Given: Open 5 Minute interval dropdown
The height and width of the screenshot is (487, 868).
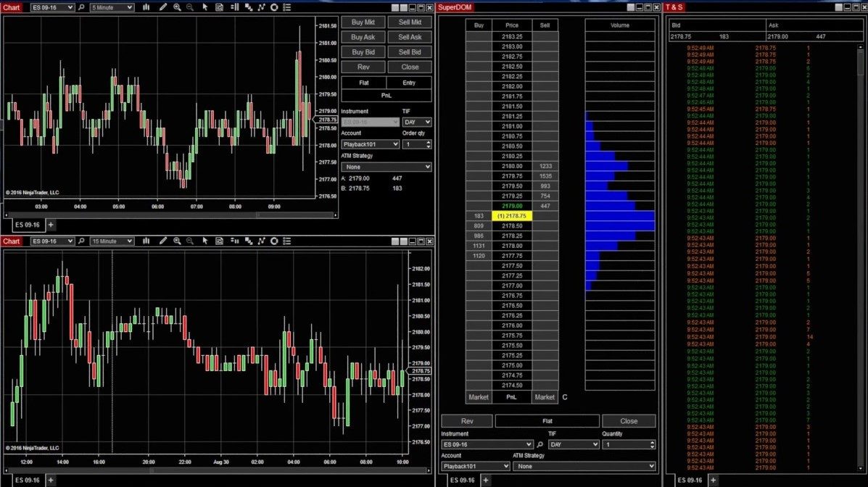Looking at the screenshot, I should coord(112,8).
